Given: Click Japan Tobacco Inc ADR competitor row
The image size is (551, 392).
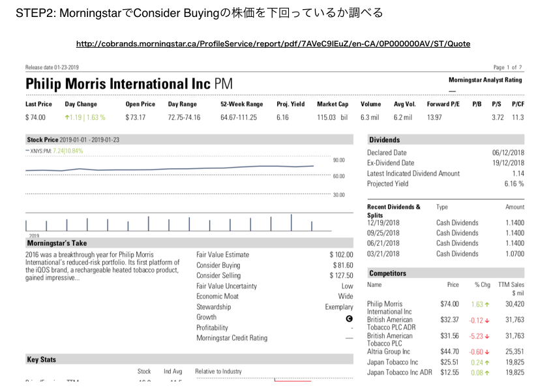Looking at the screenshot, I should [x=399, y=372].
